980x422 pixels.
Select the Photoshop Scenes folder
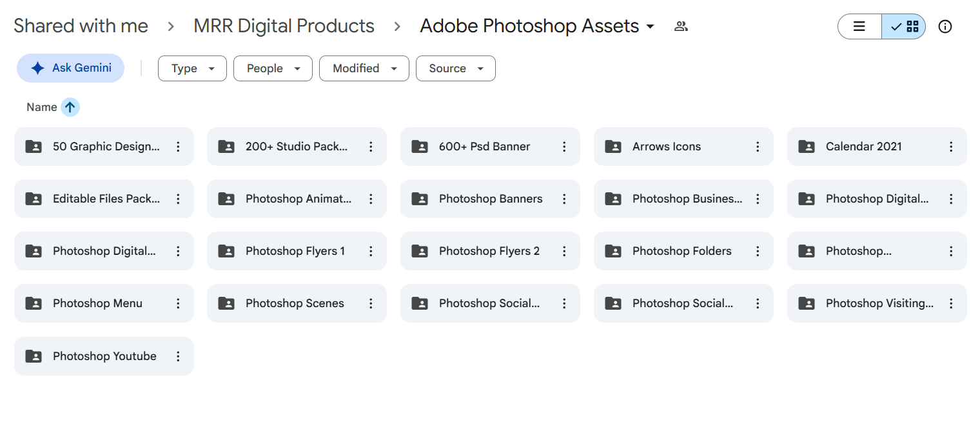pyautogui.click(x=297, y=303)
